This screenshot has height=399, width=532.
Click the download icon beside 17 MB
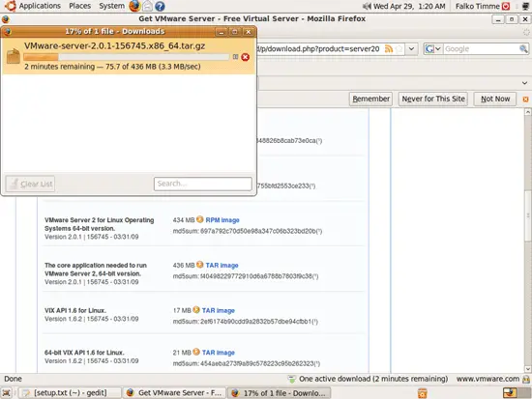point(196,309)
